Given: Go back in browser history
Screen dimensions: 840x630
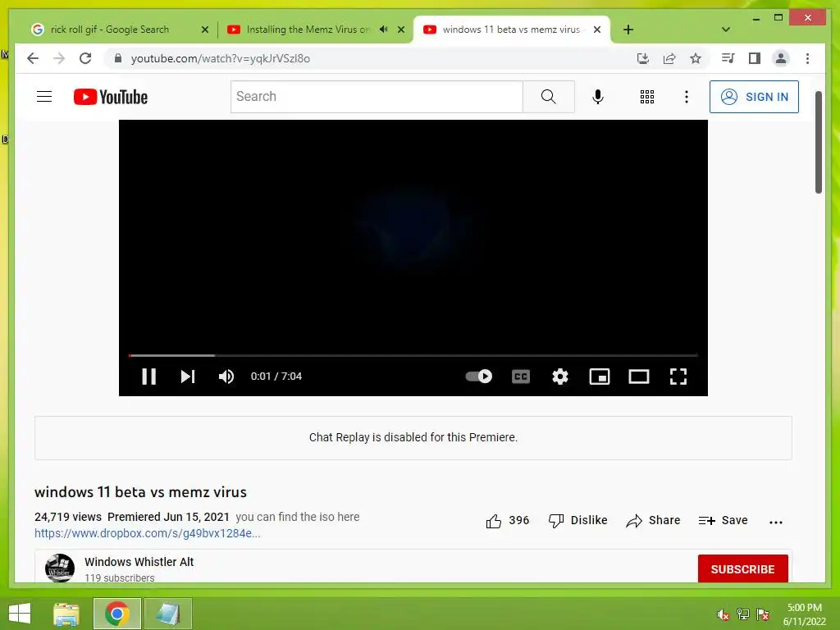Looking at the screenshot, I should (33, 58).
